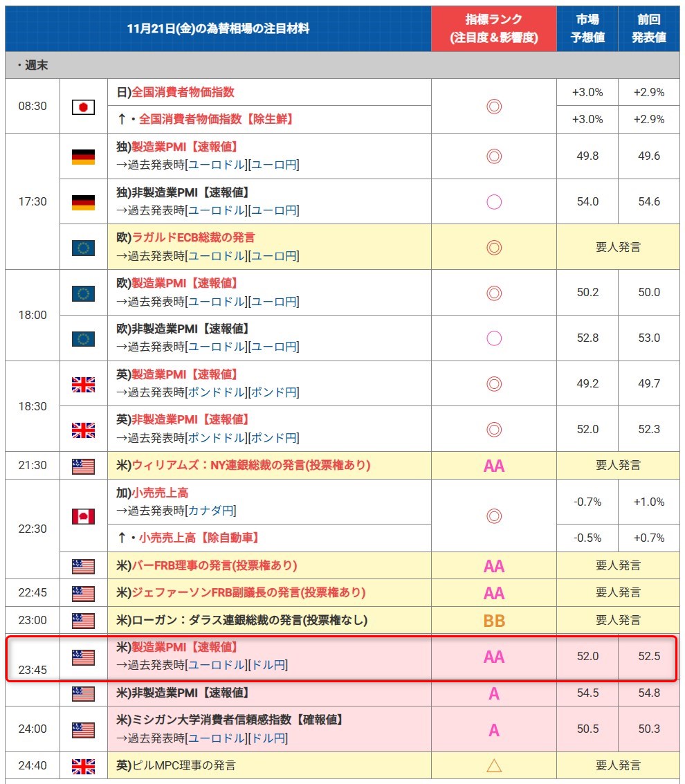Click the German flag in 独)製造業PMI row
This screenshot has width=685, height=784.
coord(83,156)
